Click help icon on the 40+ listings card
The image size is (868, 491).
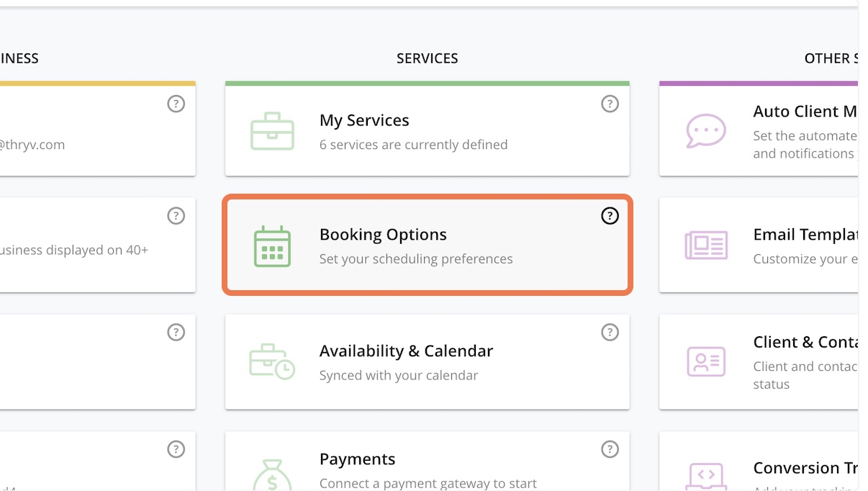[176, 216]
